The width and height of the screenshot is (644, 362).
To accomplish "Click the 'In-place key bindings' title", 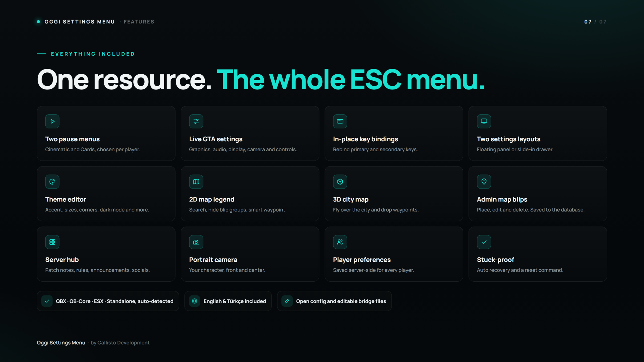I will [x=365, y=139].
